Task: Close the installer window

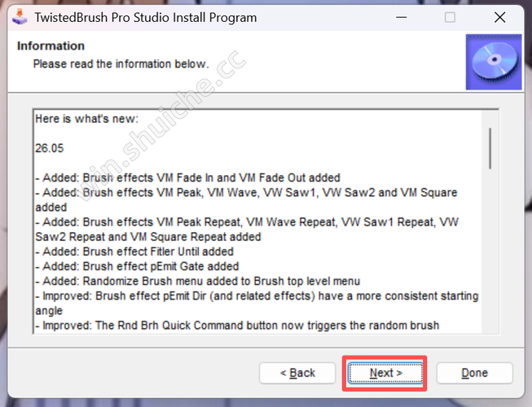Action: point(500,17)
